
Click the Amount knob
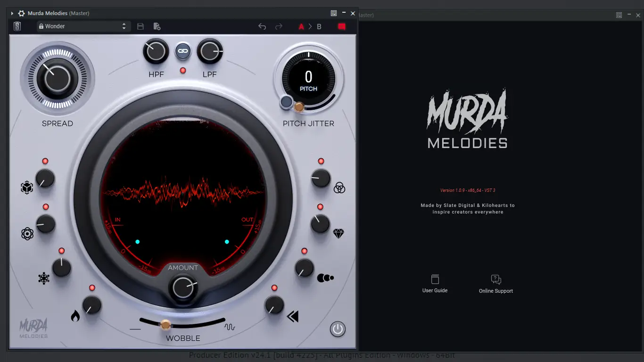coord(183,288)
